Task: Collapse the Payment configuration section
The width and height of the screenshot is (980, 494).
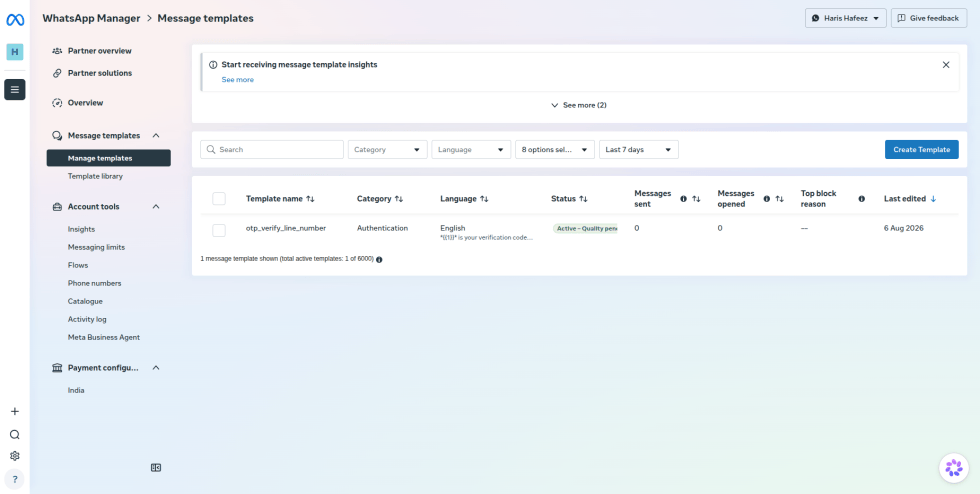Action: pos(156,368)
